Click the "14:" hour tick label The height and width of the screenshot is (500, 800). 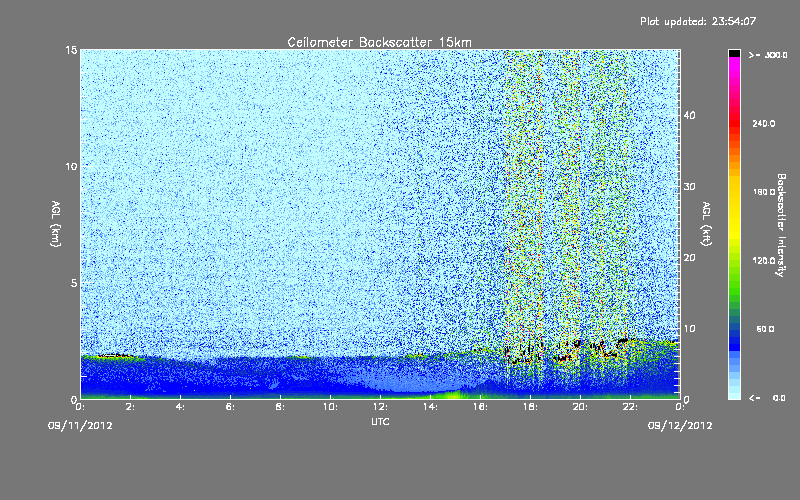[x=431, y=407]
